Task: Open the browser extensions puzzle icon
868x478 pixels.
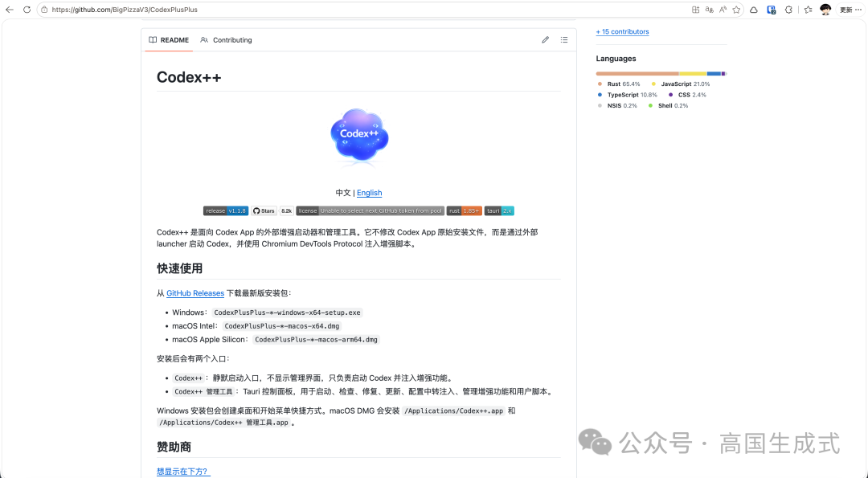Action: click(x=789, y=10)
